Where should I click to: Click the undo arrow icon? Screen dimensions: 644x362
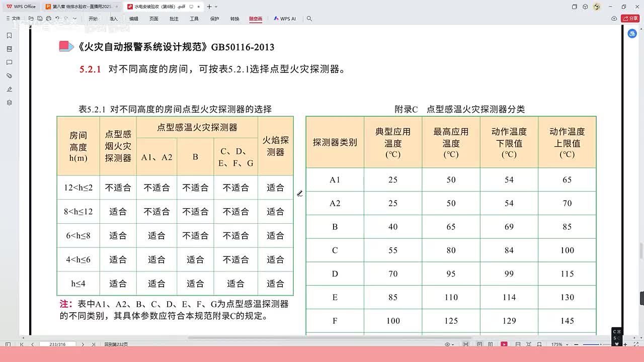tap(57, 19)
